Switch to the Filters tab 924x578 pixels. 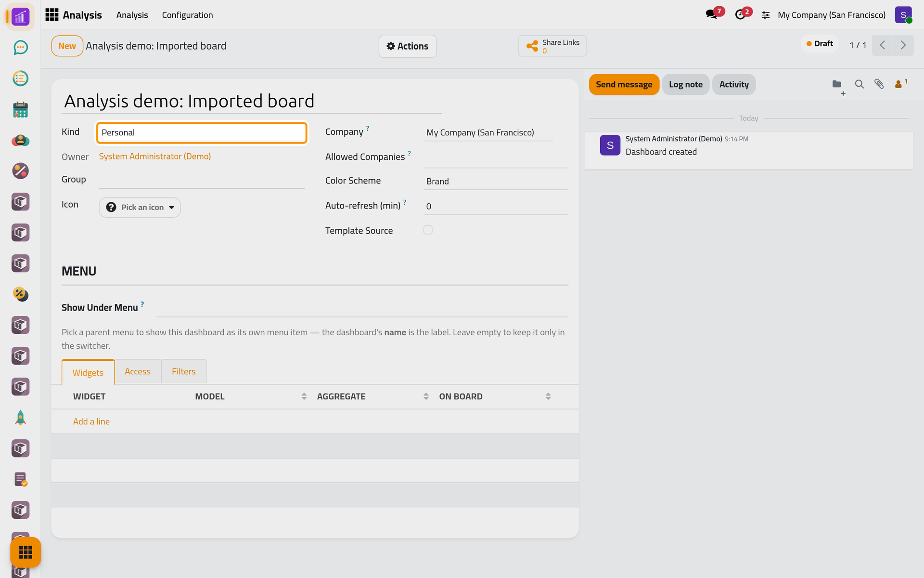[183, 371]
